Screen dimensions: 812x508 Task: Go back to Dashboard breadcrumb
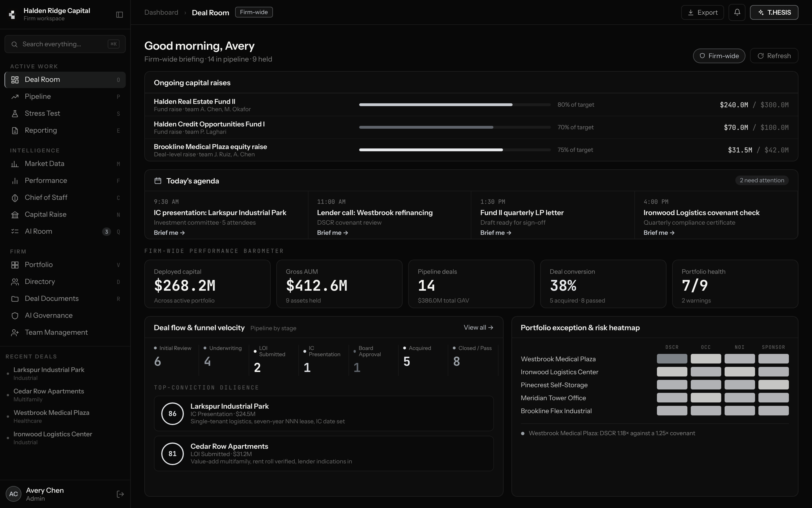tap(161, 12)
